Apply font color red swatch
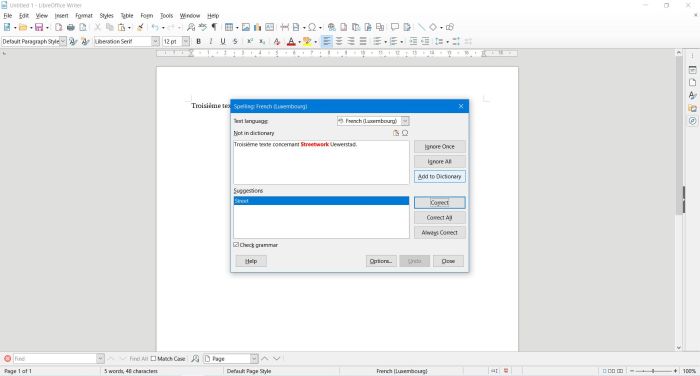Viewport: 700px width, 376px height. pos(291,42)
